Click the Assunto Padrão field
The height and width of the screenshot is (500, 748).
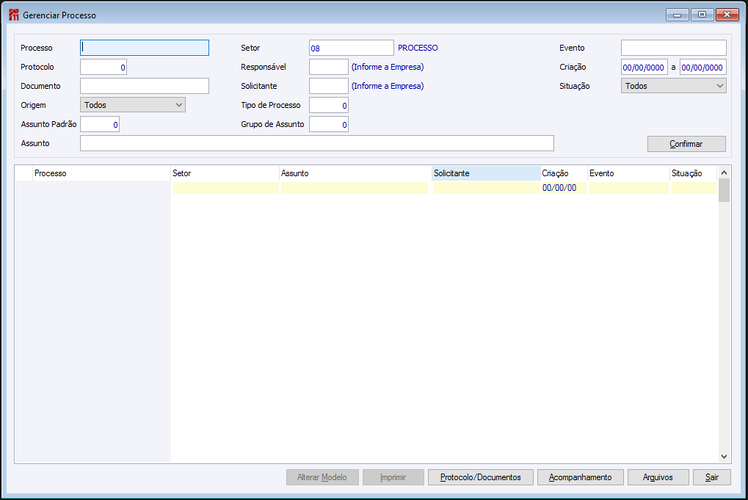click(x=100, y=125)
